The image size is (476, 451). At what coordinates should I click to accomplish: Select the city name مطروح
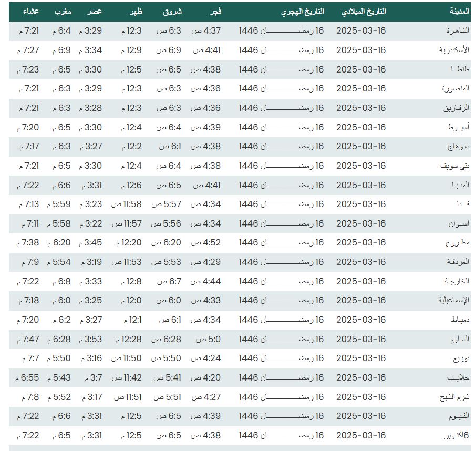[457, 243]
